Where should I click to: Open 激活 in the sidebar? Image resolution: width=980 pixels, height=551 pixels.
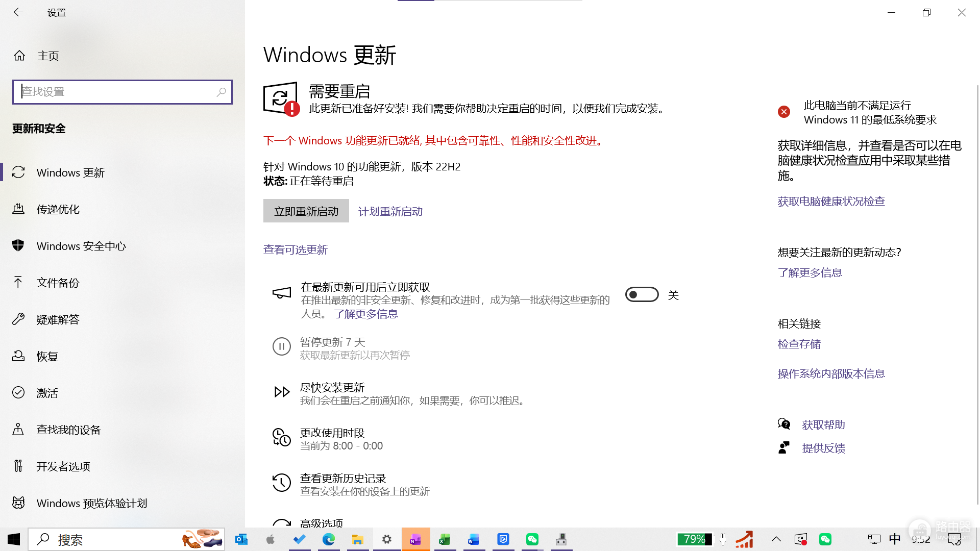coord(122,393)
